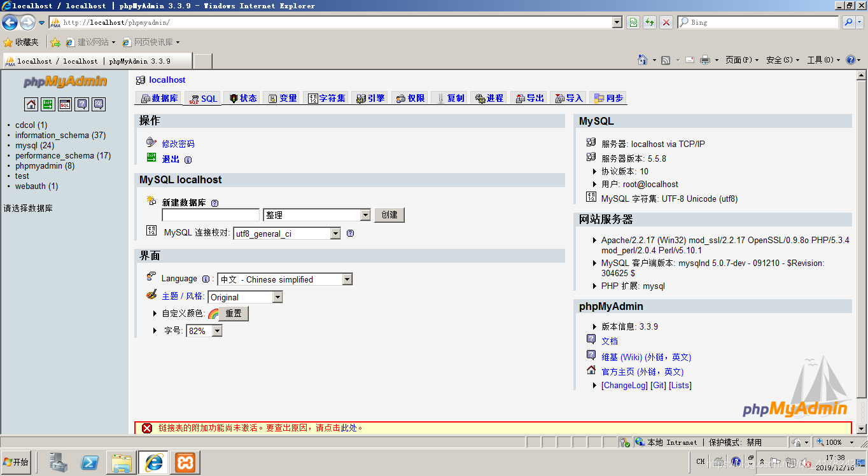
Task: Click the phpMyAdmin logo in sidebar
Action: [65, 81]
